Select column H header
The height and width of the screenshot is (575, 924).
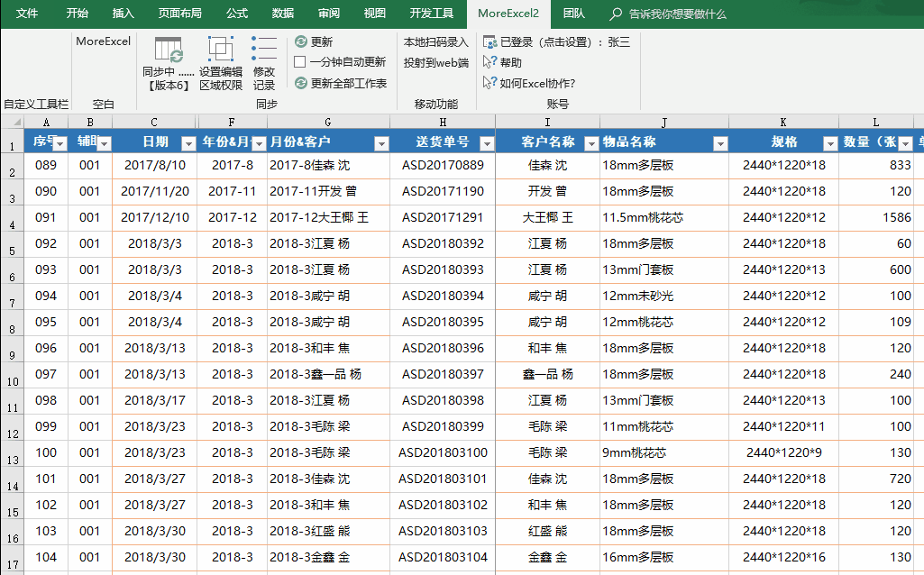coord(443,122)
